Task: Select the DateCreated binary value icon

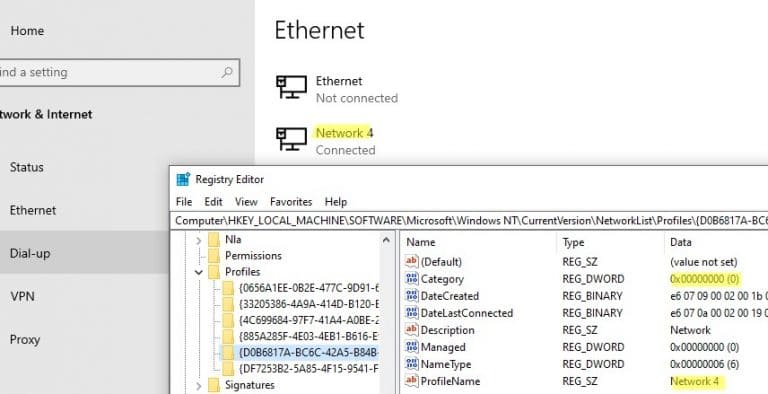Action: tap(411, 296)
